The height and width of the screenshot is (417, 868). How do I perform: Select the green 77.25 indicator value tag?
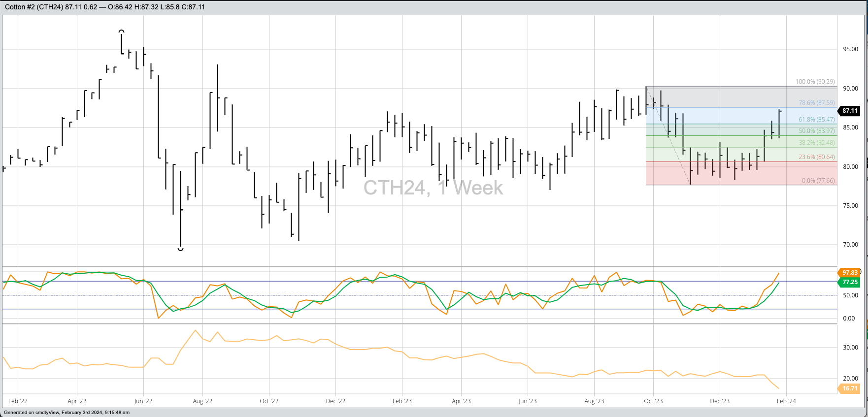849,282
